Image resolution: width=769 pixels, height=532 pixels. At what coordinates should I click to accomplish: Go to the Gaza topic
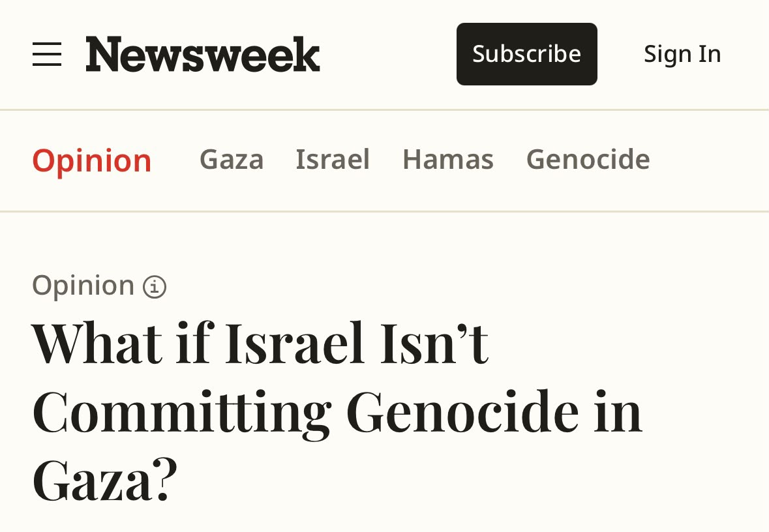(x=232, y=159)
